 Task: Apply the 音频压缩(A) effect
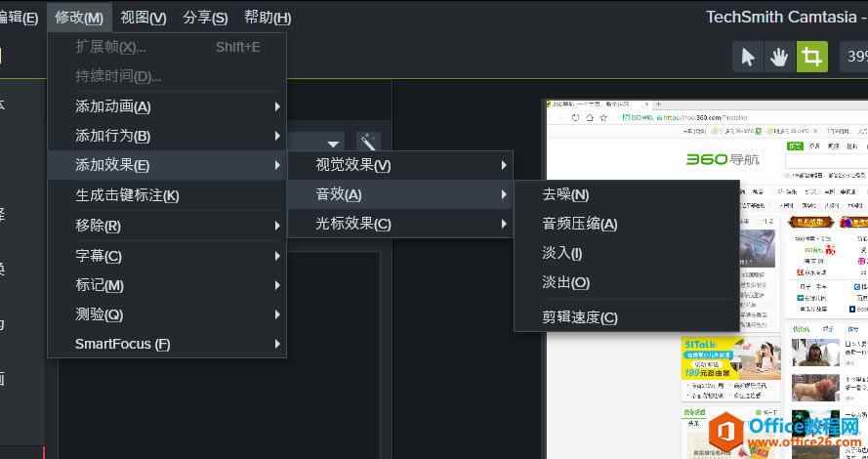click(x=627, y=224)
